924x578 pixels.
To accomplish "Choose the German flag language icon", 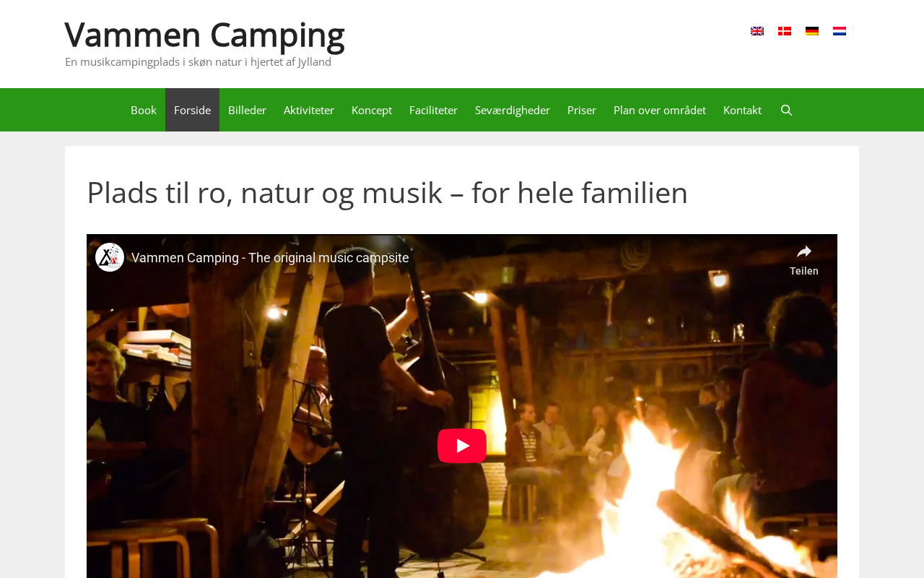I will coord(812,31).
